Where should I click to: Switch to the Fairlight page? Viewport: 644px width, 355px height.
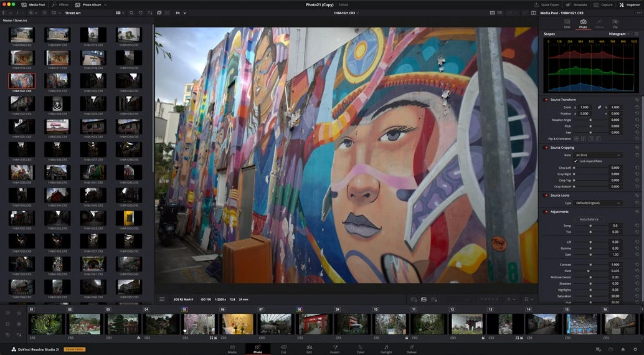coord(386,349)
